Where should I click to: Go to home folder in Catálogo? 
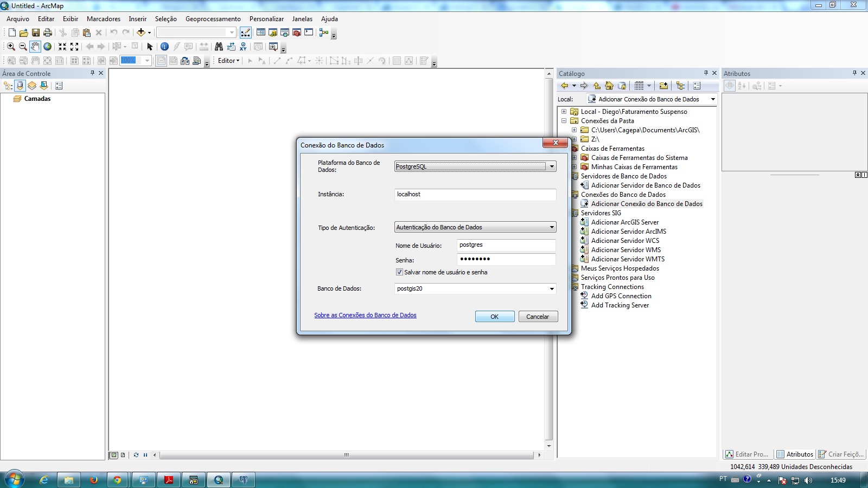coord(609,86)
